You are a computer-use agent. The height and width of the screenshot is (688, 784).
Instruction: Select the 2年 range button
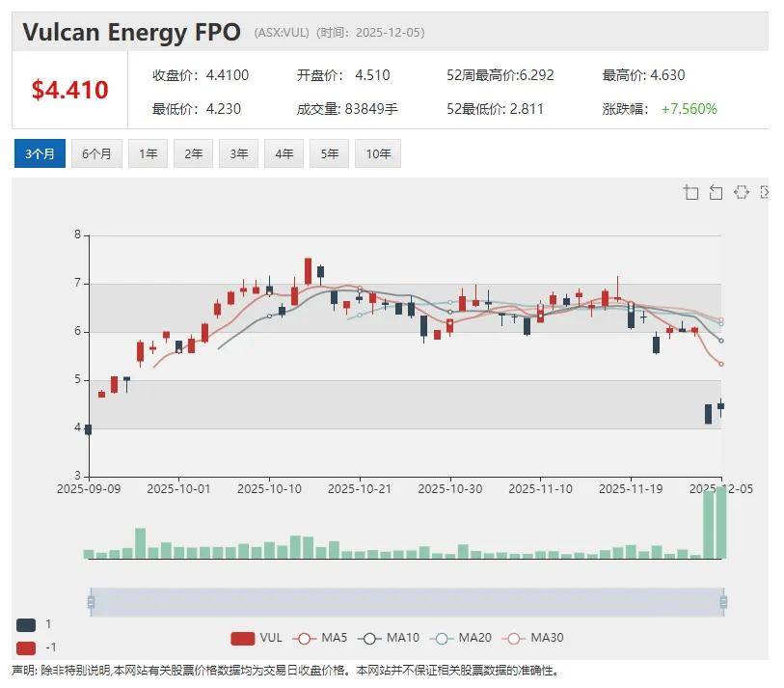pos(193,153)
